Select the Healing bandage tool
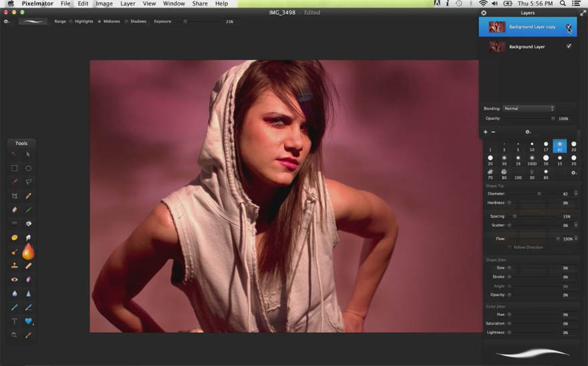Screen dimensions: 588x366 (28, 266)
